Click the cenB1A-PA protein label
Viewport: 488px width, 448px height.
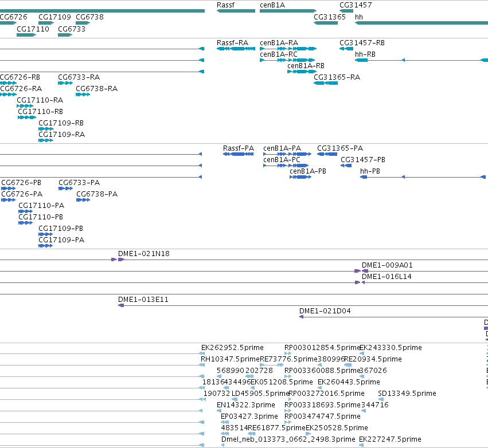tap(282, 148)
